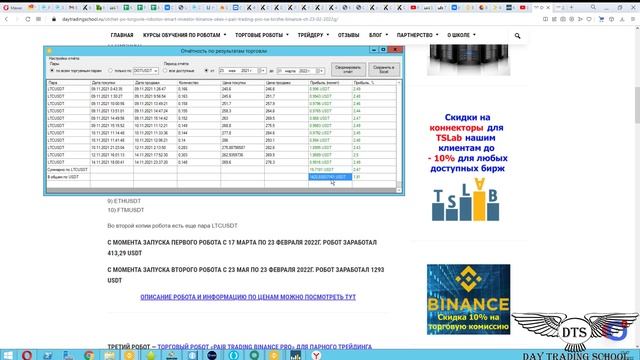Click 'Прибыль, %' column header

coord(374,83)
